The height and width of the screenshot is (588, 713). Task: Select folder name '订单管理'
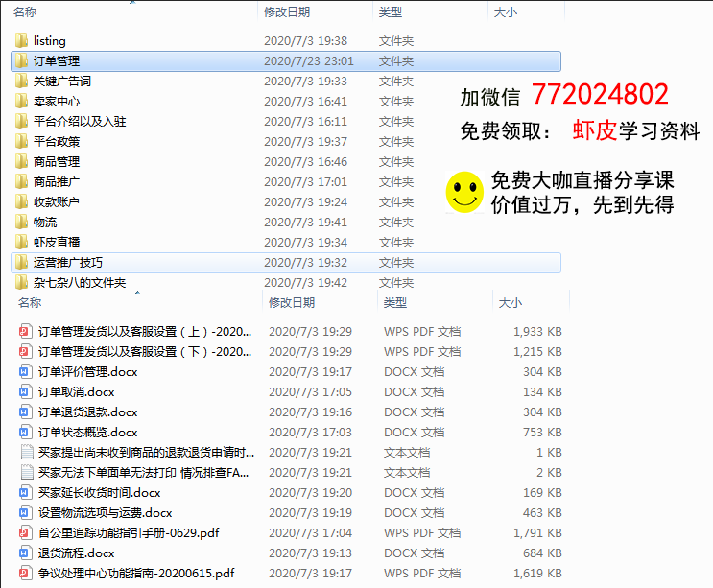57,60
